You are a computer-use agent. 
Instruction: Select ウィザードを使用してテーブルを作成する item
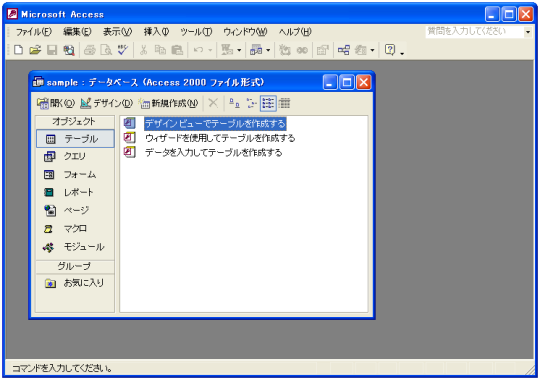click(x=220, y=138)
